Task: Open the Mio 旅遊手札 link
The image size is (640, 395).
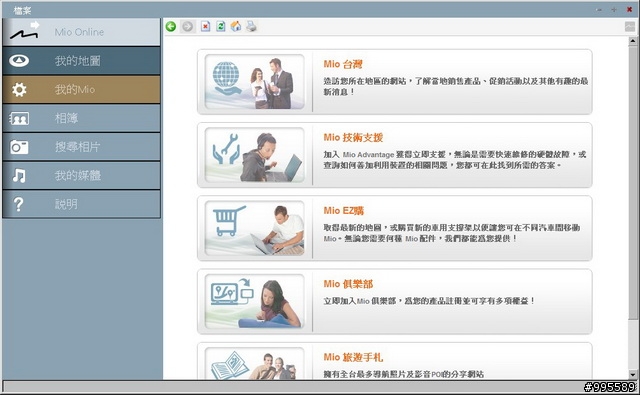Action: point(353,357)
